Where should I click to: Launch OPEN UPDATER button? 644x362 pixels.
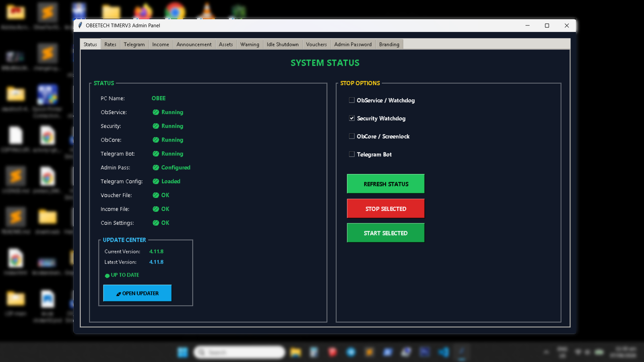[137, 293]
